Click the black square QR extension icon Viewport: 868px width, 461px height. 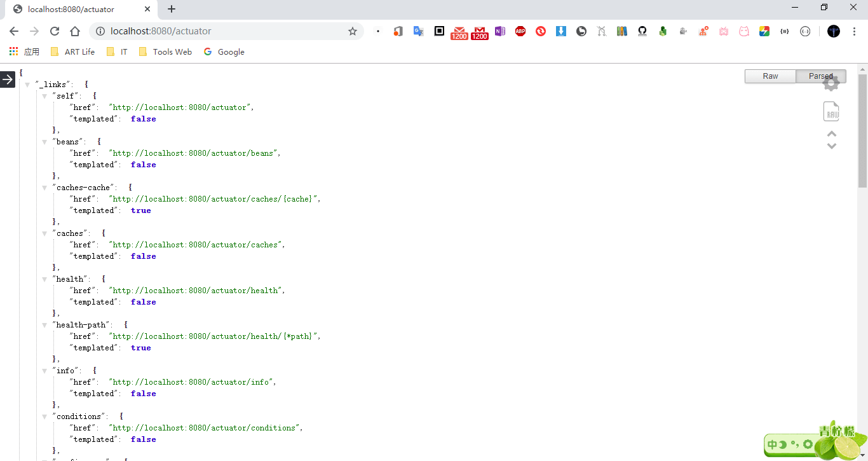439,31
